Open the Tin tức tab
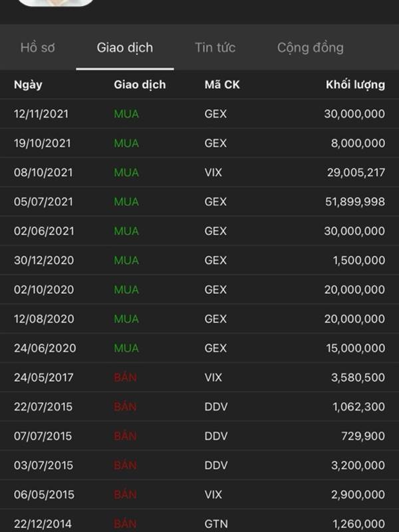The width and height of the screenshot is (399, 532). tap(215, 47)
